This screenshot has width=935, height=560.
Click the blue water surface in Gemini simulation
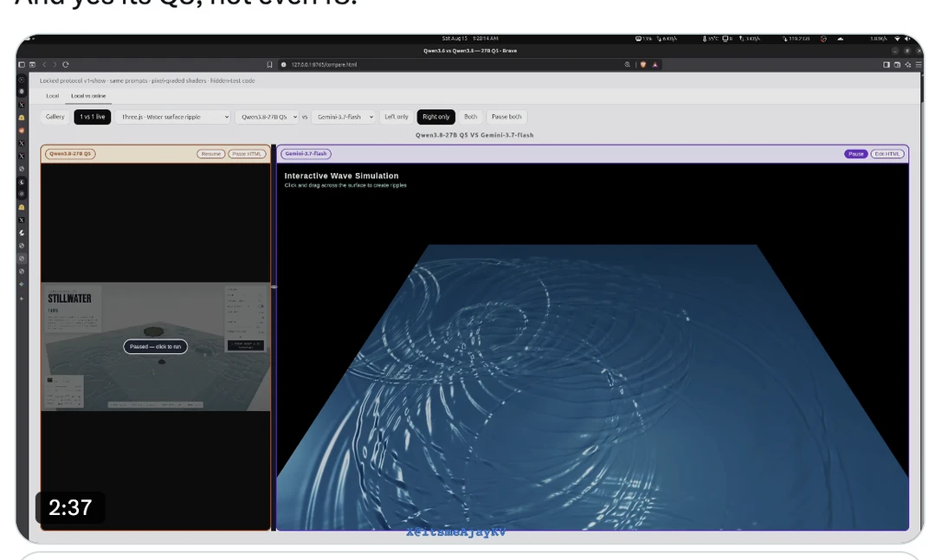coord(593,388)
